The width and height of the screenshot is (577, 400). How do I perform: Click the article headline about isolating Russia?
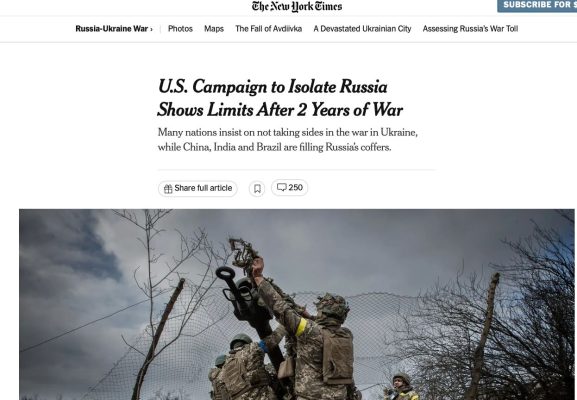280,98
